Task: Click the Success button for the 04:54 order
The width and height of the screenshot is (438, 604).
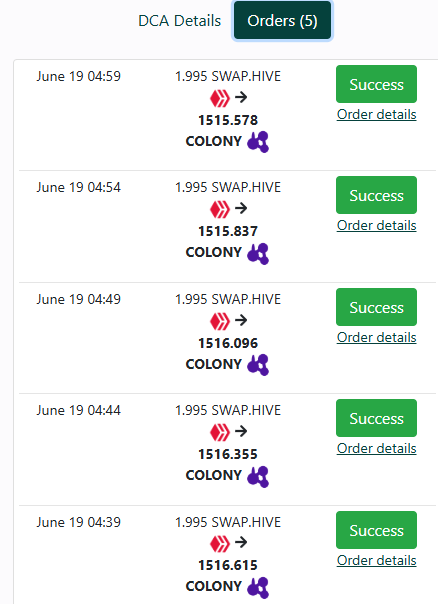Action: (x=376, y=195)
